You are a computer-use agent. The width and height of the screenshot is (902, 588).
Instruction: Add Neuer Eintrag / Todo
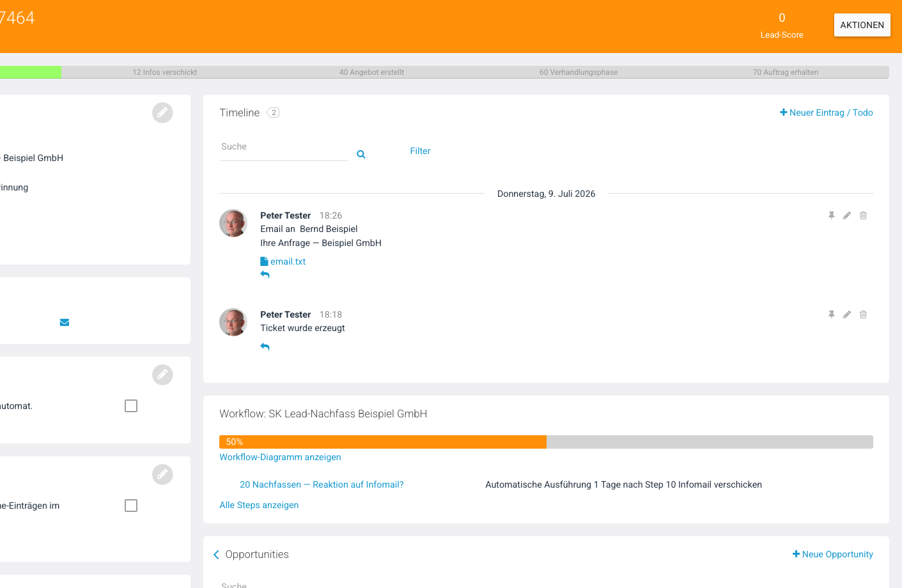pos(826,112)
